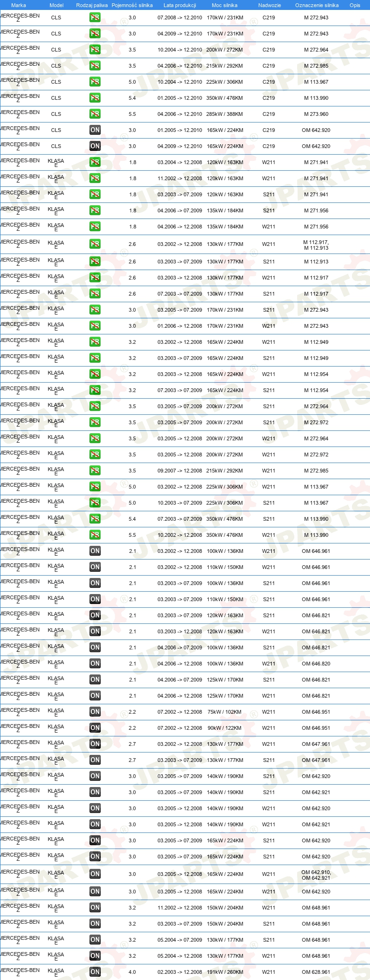This screenshot has height=980, width=370.
Task: Select the engine code M 273.960
Action: tap(316, 114)
